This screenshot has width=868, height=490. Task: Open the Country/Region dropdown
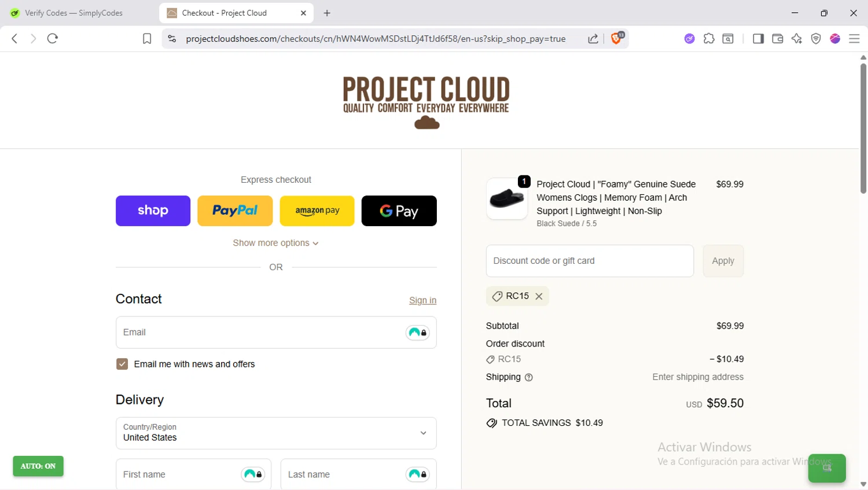click(x=276, y=433)
